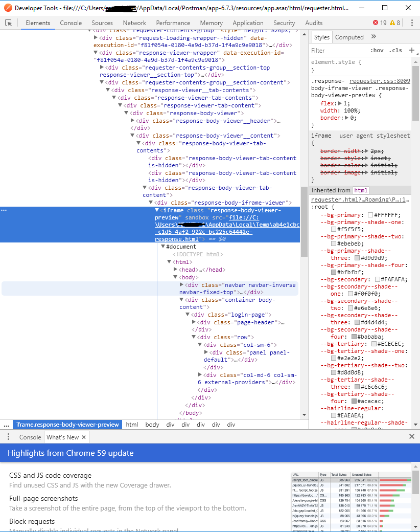420x532 pixels.
Task: Click the .cls class editor icon
Action: 396,50
